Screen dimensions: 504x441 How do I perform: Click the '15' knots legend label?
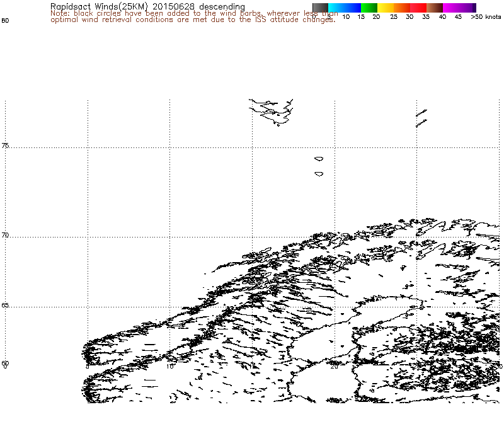tap(361, 17)
